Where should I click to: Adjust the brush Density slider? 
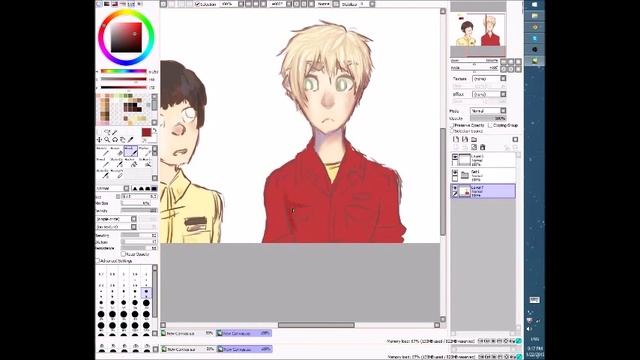pos(139,211)
